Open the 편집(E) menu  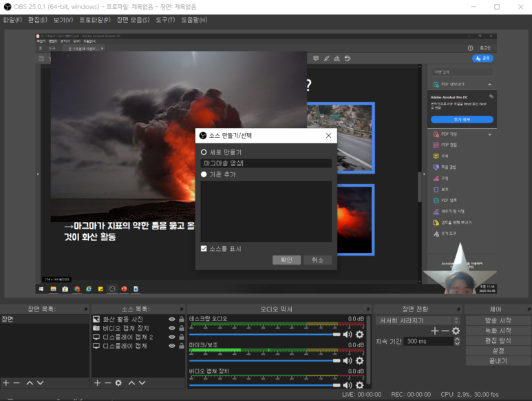coord(38,20)
